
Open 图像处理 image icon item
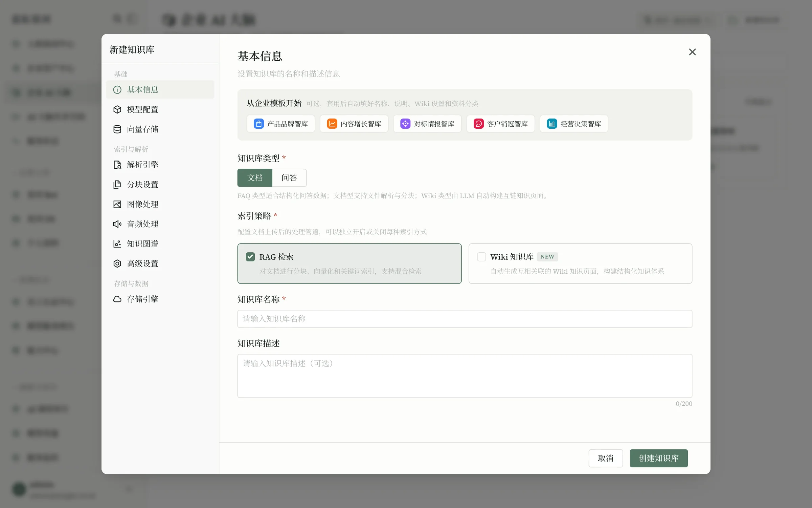[x=117, y=204]
